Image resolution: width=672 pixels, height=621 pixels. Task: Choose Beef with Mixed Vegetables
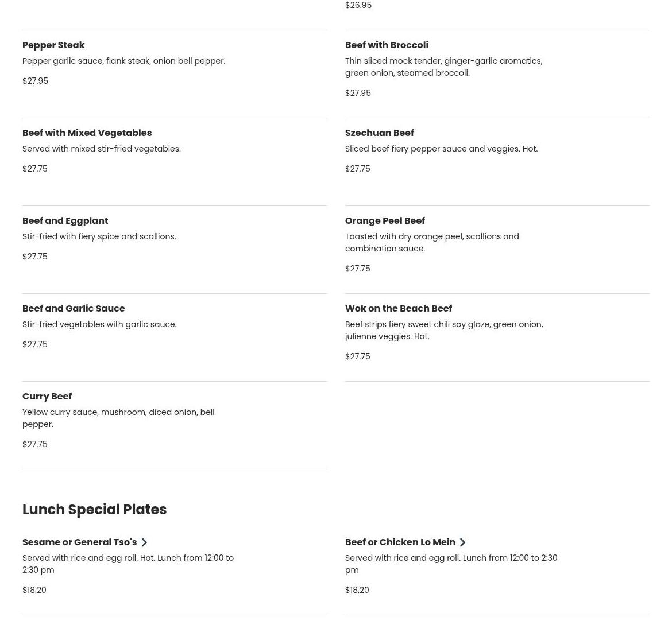tap(87, 133)
